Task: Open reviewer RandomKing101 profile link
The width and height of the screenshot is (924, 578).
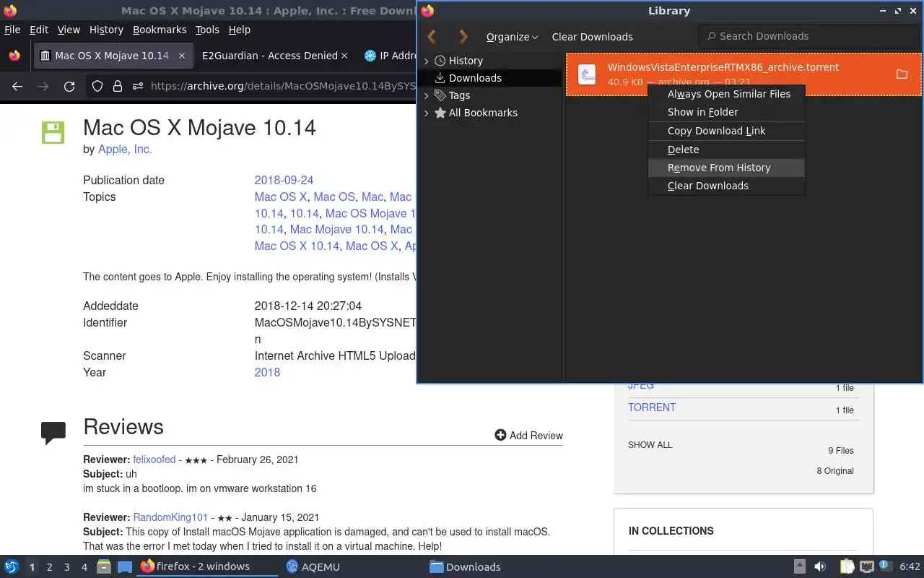Action: (170, 517)
